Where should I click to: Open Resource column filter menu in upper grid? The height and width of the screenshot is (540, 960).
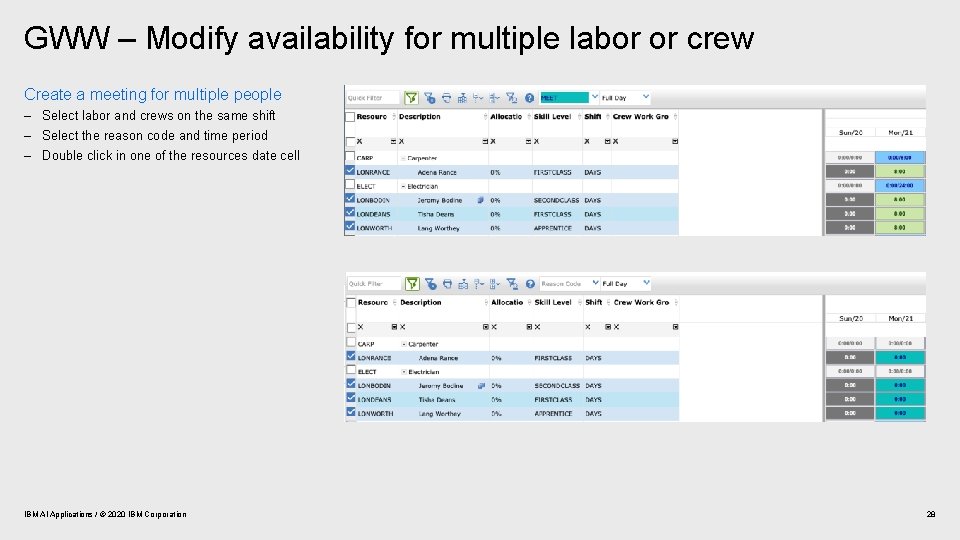(393, 141)
